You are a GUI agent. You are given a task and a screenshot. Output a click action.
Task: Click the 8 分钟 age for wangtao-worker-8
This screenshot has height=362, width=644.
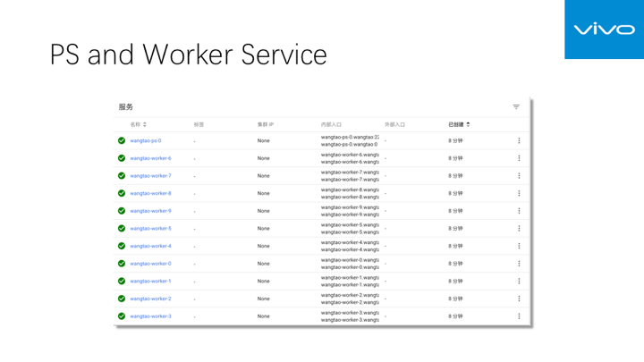click(455, 193)
